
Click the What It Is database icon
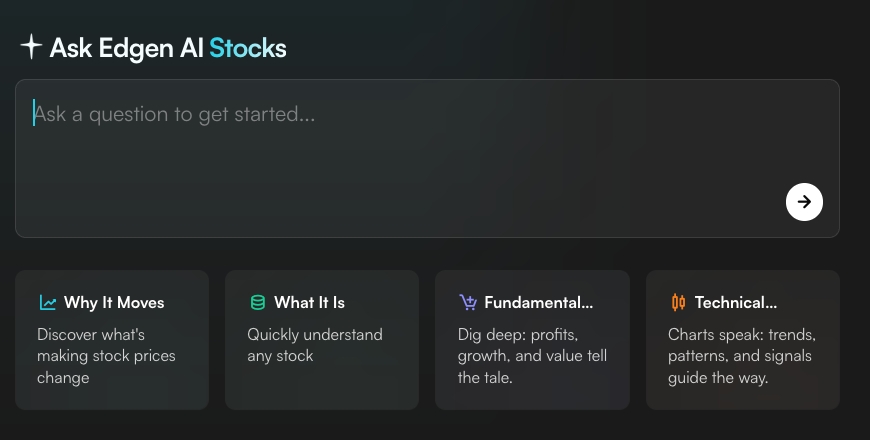[258, 302]
